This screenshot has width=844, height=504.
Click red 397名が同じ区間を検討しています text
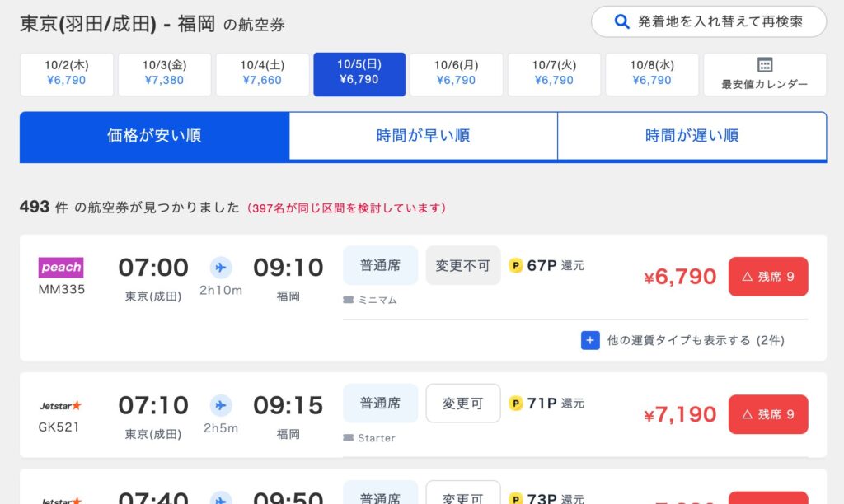click(347, 208)
